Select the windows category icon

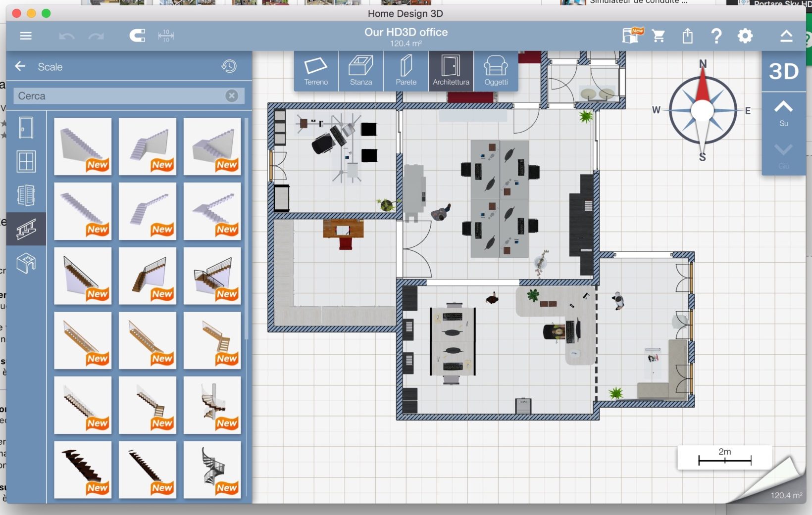26,161
